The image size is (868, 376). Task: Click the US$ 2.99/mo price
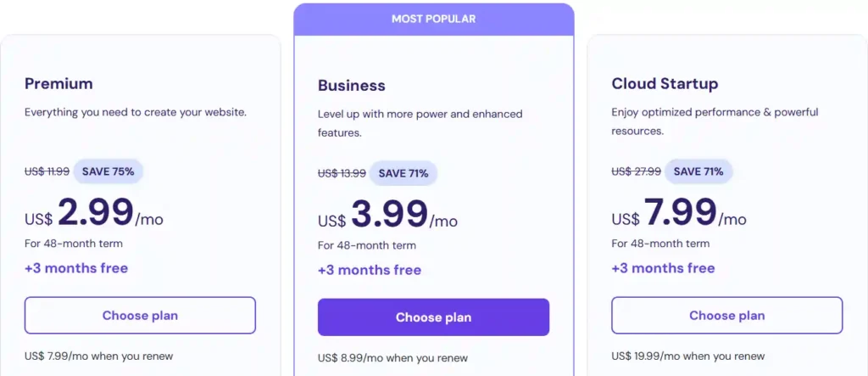[93, 214]
